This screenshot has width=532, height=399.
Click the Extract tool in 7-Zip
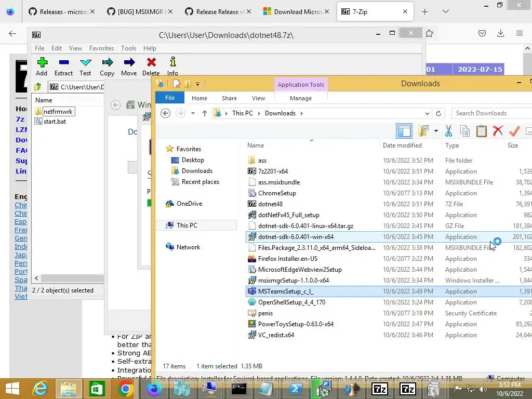click(x=63, y=66)
